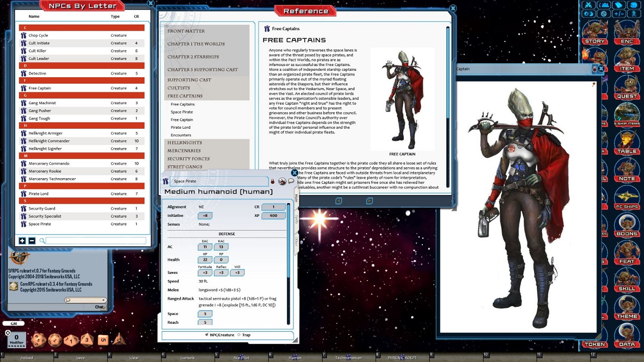The height and width of the screenshot is (362, 644).
Task: Expand the MERCENARIES section in reference navigation
Action: pos(184,151)
